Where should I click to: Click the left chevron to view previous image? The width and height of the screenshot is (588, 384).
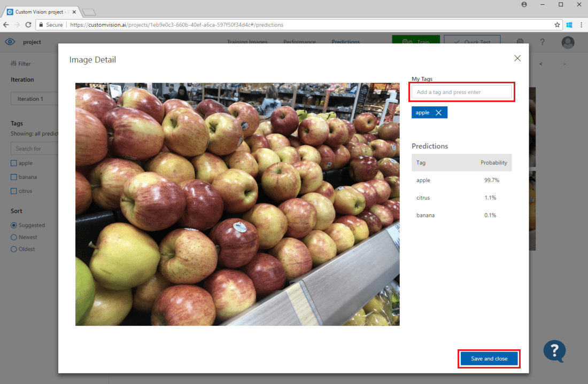coord(540,64)
